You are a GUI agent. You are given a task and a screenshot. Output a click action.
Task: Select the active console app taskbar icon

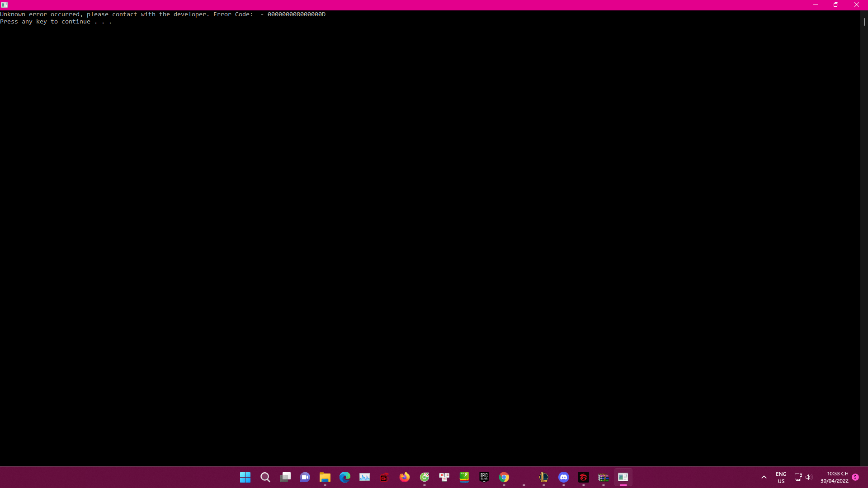click(623, 477)
